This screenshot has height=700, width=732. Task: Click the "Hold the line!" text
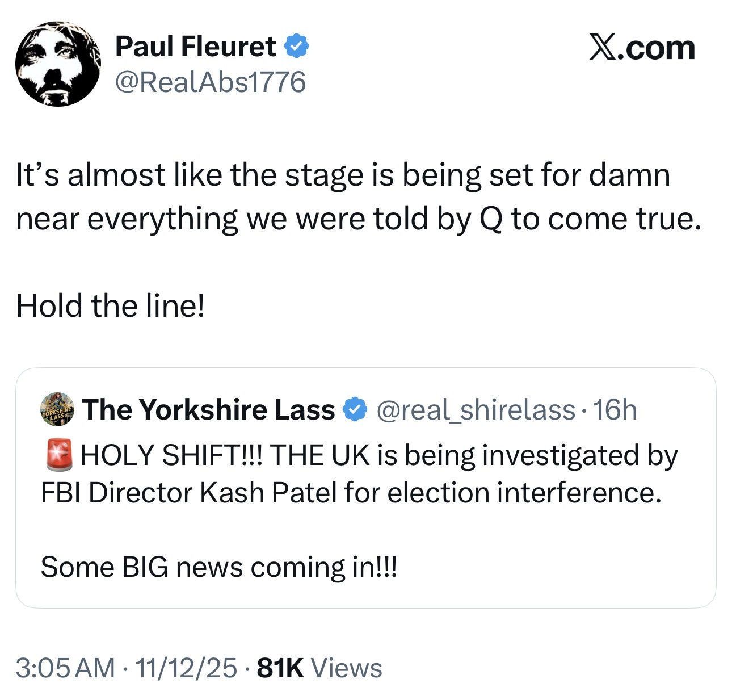point(110,305)
